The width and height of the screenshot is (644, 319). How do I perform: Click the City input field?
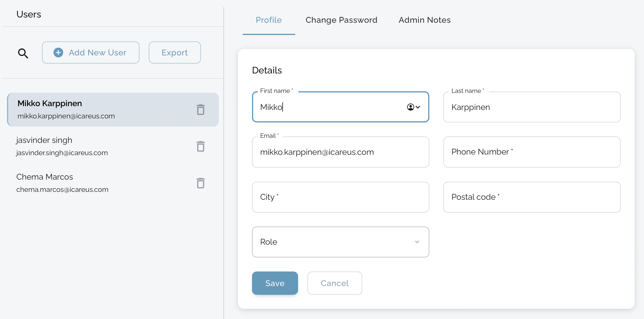point(340,197)
